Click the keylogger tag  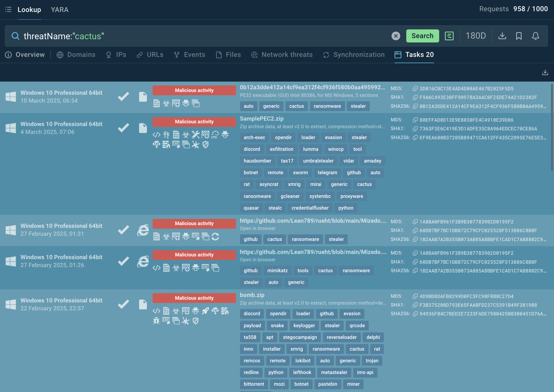pos(304,326)
